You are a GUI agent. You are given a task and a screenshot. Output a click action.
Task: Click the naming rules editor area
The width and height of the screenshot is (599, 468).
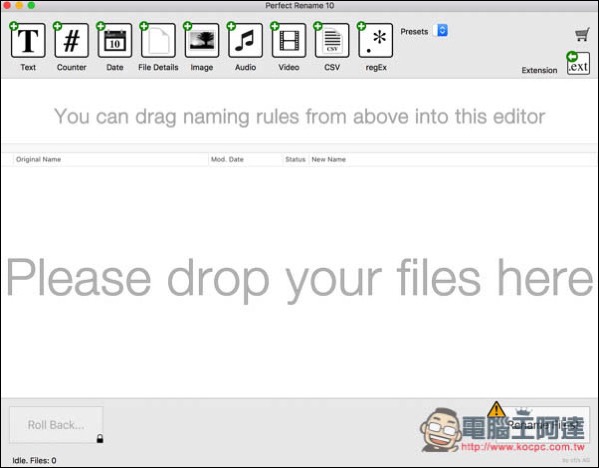300,112
